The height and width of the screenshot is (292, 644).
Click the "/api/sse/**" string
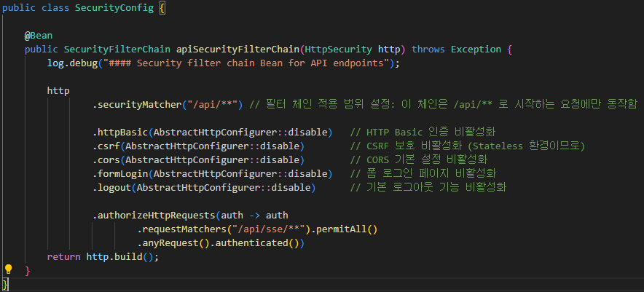(x=269, y=229)
